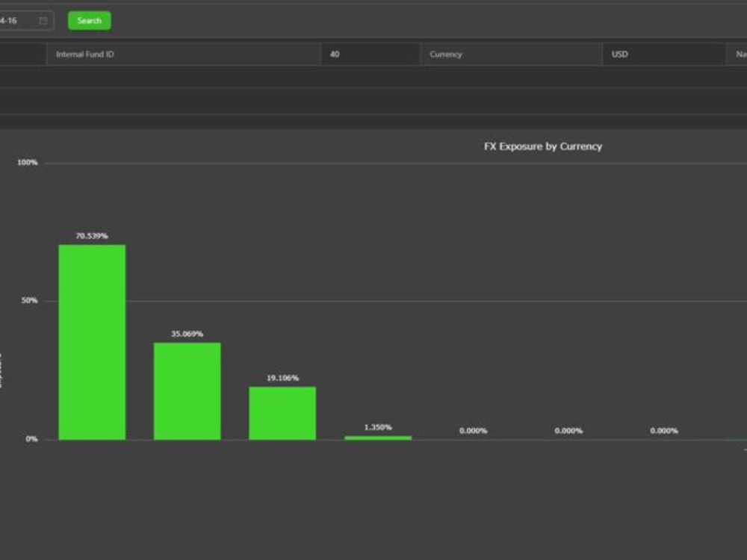Select the 19.106% exposure bar
Viewport: 747px width, 560px height.
click(282, 414)
